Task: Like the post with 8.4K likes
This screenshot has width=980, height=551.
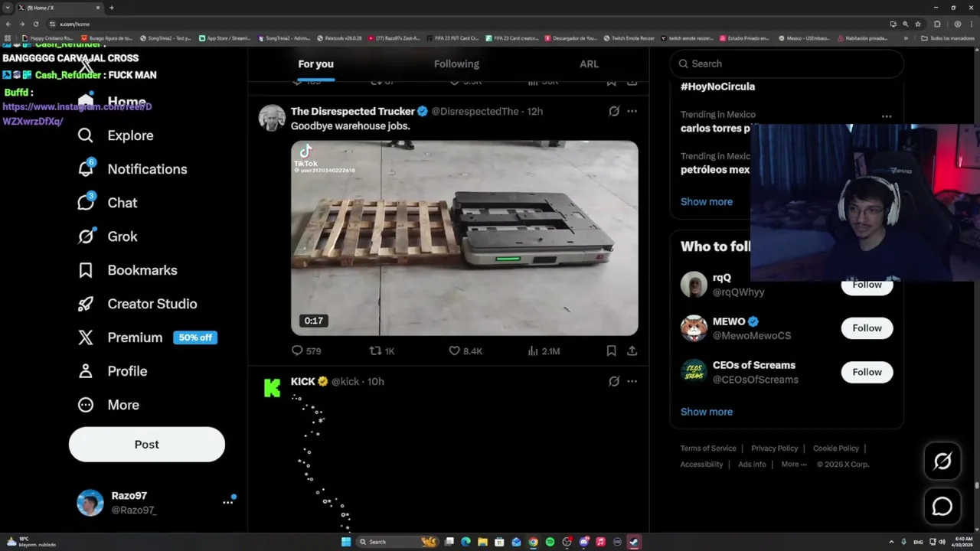Action: (465, 350)
